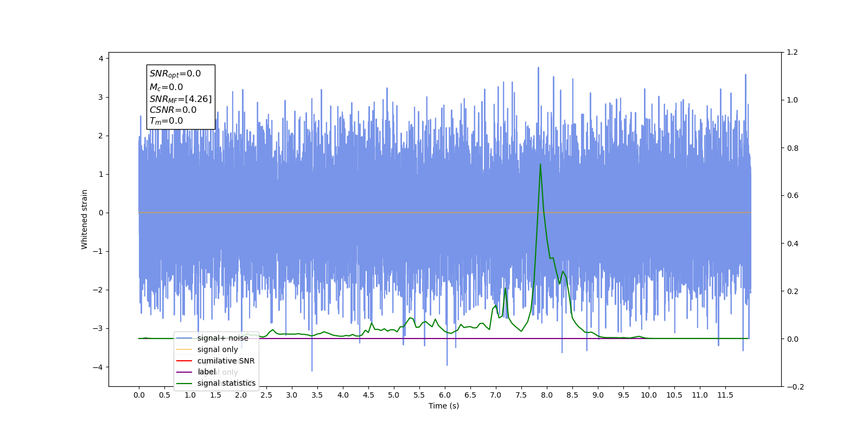Click the x-axis tick label 11.5
The height and width of the screenshot is (434, 868).
(725, 395)
